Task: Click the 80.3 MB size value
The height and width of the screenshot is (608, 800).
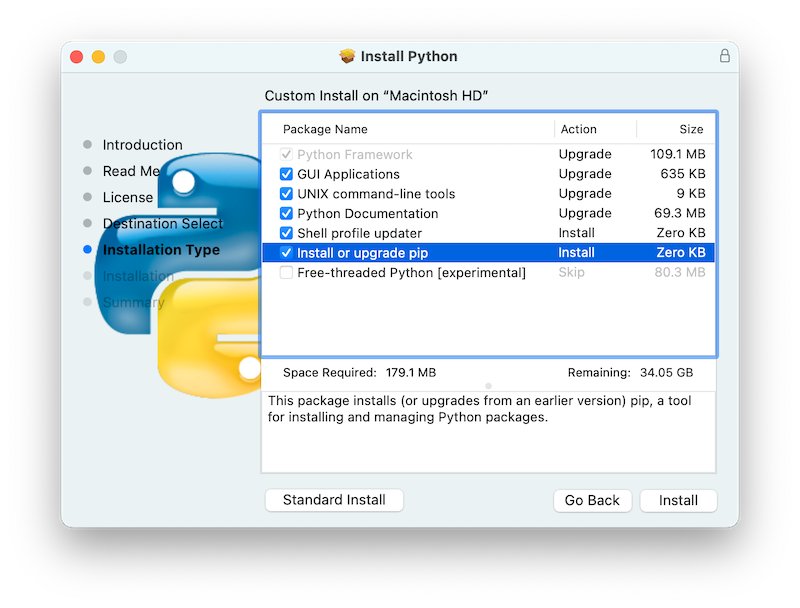Action: tap(680, 272)
